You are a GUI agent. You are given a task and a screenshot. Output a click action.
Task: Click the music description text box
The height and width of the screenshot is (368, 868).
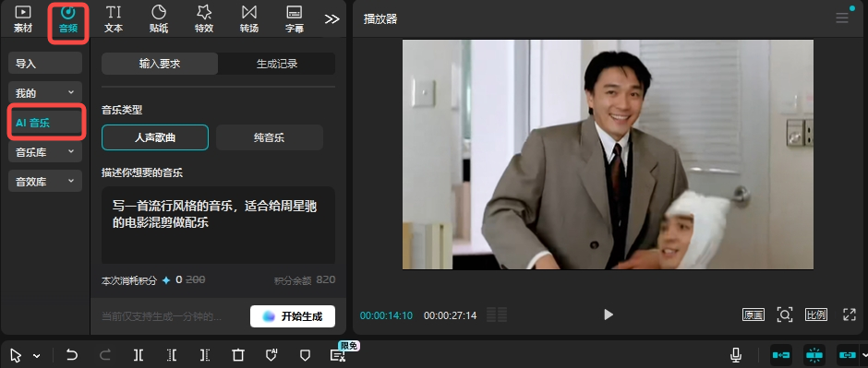click(x=218, y=225)
